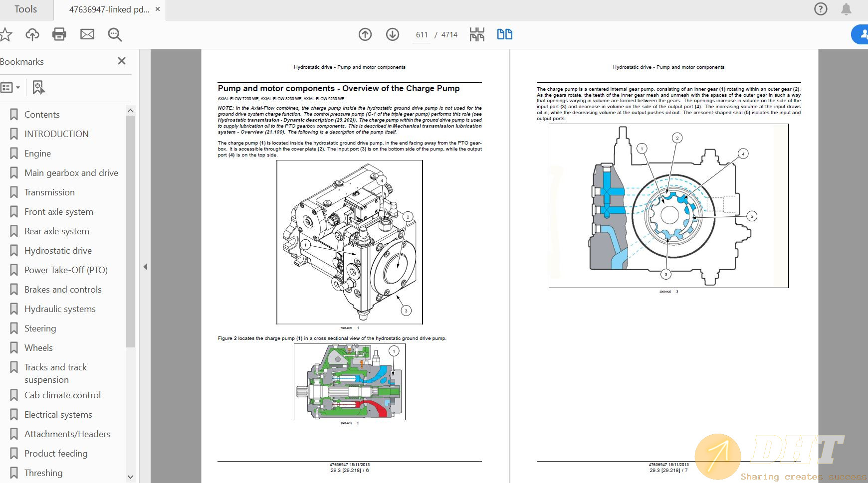Viewport: 868px width, 483px height.
Task: Open the INTRODUCTION bookmark
Action: tap(56, 134)
